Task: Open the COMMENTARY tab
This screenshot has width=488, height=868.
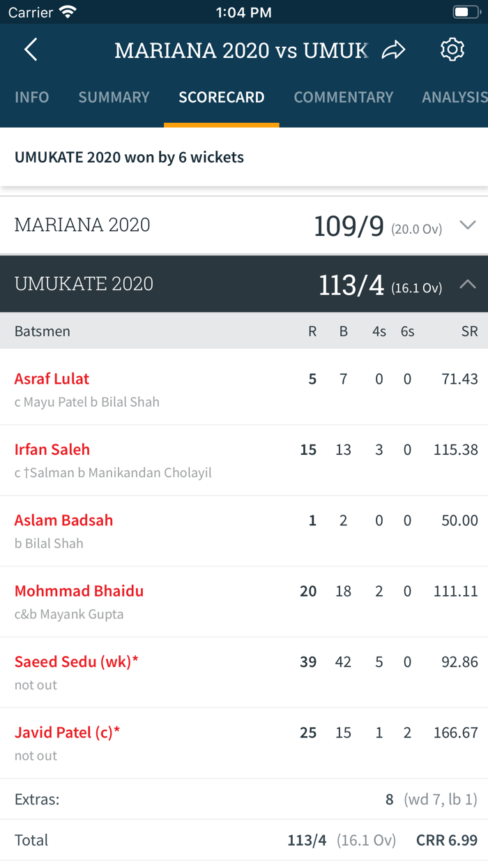Action: click(x=344, y=97)
